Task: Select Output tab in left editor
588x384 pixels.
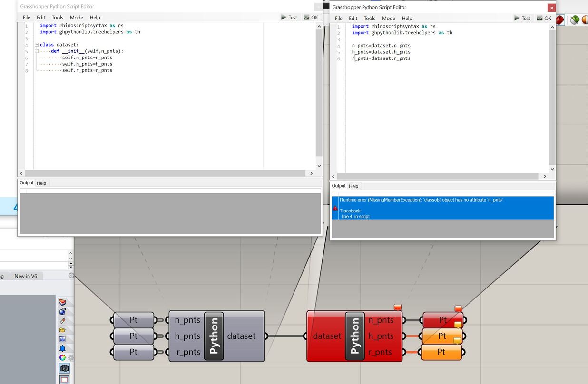Action: 27,183
